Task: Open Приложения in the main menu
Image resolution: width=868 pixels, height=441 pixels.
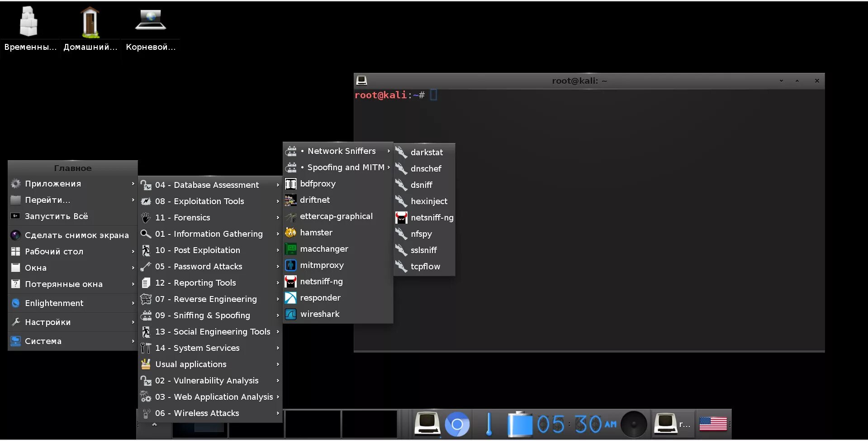Action: [73, 184]
